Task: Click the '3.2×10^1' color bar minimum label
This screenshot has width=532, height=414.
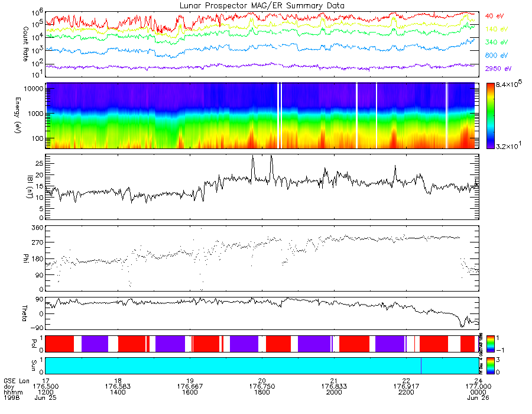Action: tap(508, 146)
